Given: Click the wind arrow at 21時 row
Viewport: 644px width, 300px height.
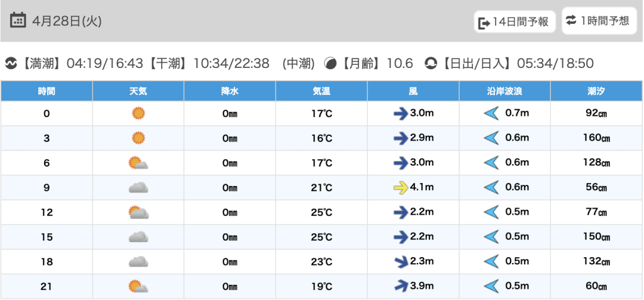Looking at the screenshot, I should coord(401,286).
